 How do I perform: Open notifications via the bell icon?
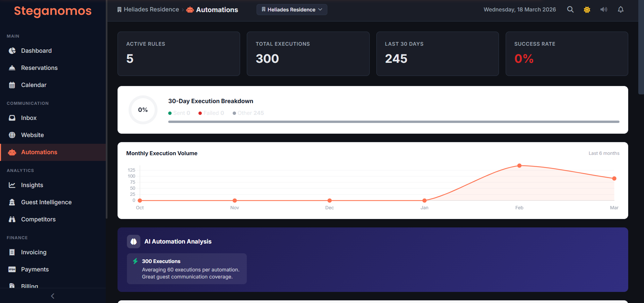(620, 9)
